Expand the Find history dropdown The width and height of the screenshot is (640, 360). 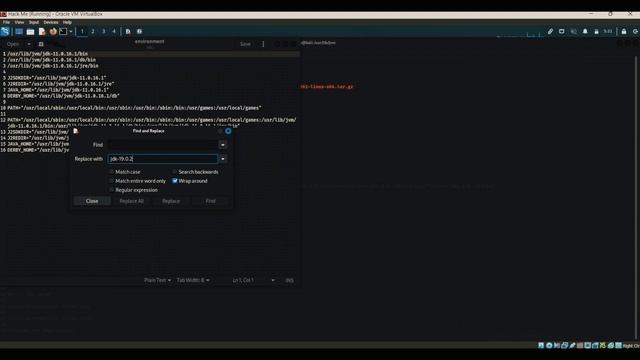pyautogui.click(x=223, y=145)
